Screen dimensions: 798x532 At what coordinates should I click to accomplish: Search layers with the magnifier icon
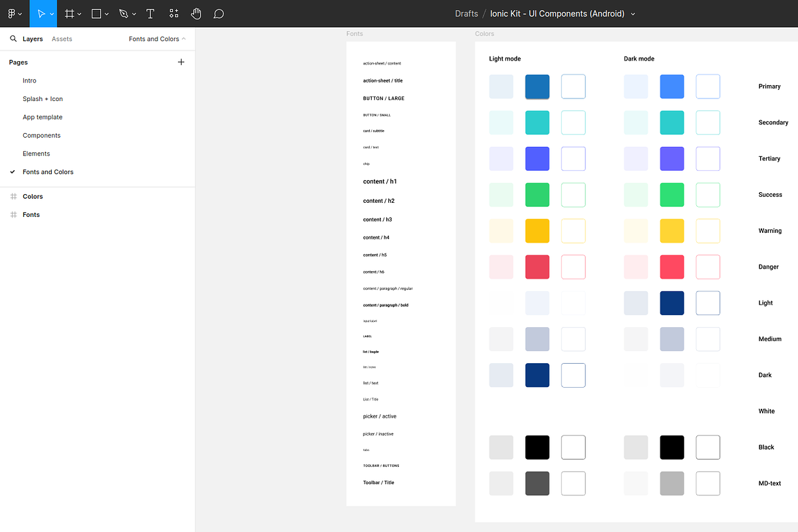click(x=13, y=39)
